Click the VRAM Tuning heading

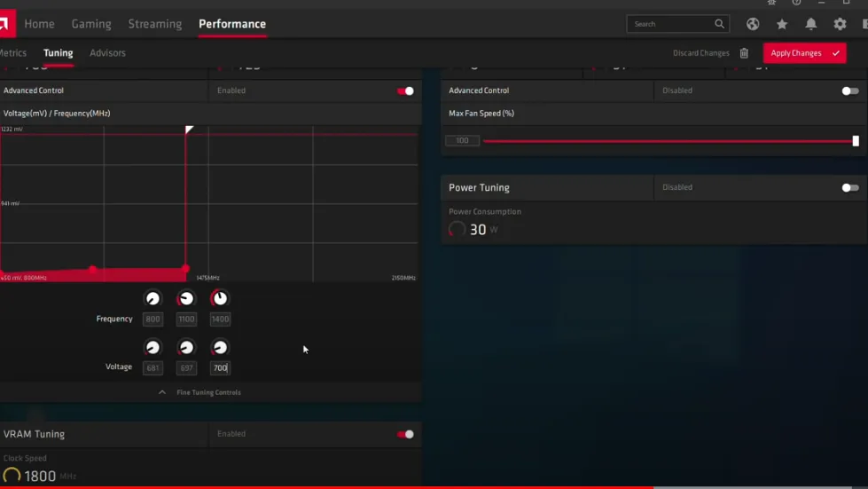[x=34, y=434]
